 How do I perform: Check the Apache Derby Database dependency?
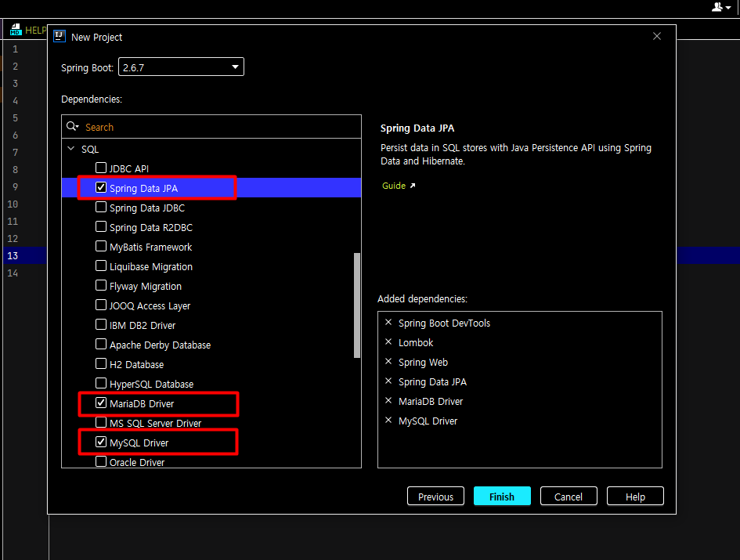[x=100, y=344]
